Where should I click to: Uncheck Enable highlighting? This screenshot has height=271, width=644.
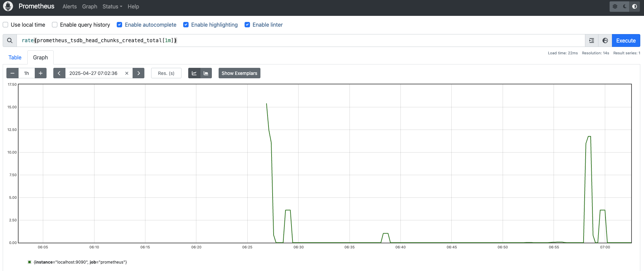186,25
